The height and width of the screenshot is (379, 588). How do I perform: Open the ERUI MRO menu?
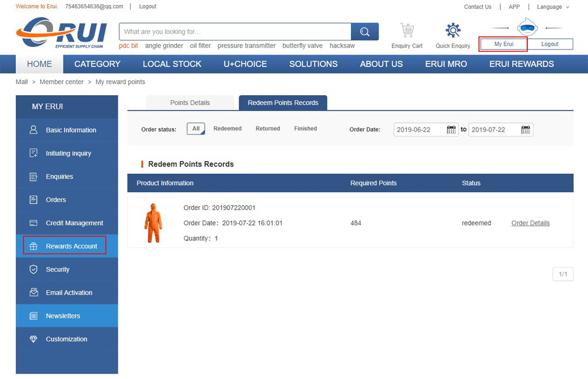tap(446, 64)
